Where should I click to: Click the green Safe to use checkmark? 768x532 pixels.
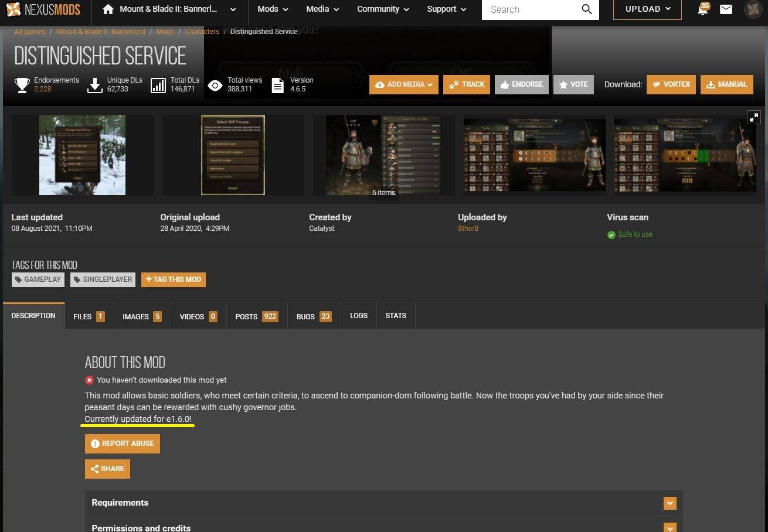point(611,235)
